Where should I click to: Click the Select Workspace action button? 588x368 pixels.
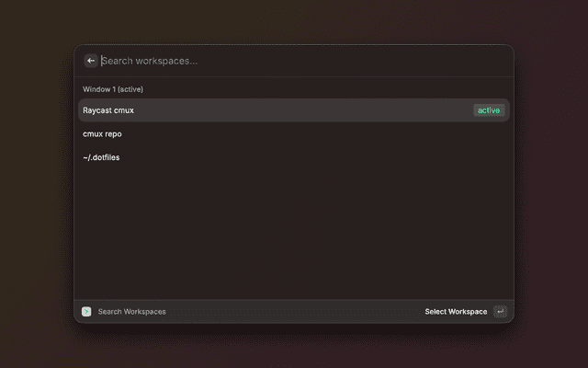click(x=456, y=312)
